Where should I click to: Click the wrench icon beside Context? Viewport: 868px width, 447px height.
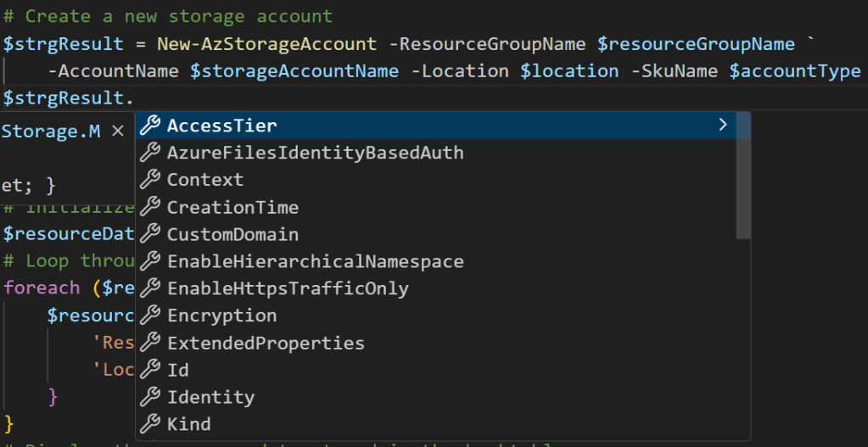pos(150,180)
